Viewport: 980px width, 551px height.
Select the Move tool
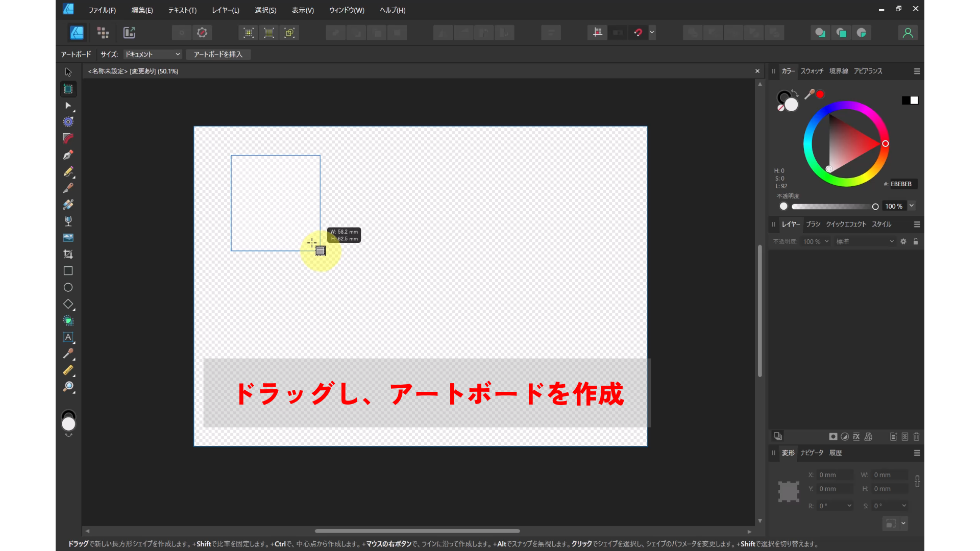pos(68,72)
